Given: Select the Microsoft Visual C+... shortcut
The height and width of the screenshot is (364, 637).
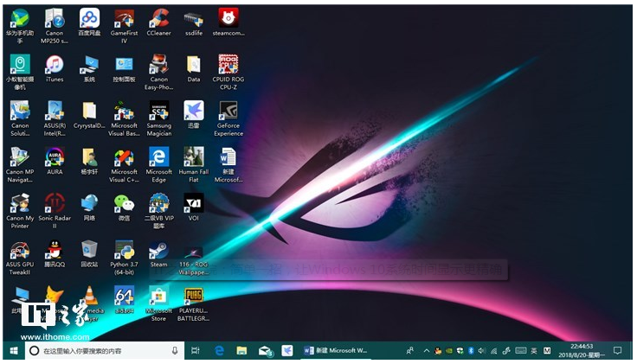Looking at the screenshot, I should point(124,165).
